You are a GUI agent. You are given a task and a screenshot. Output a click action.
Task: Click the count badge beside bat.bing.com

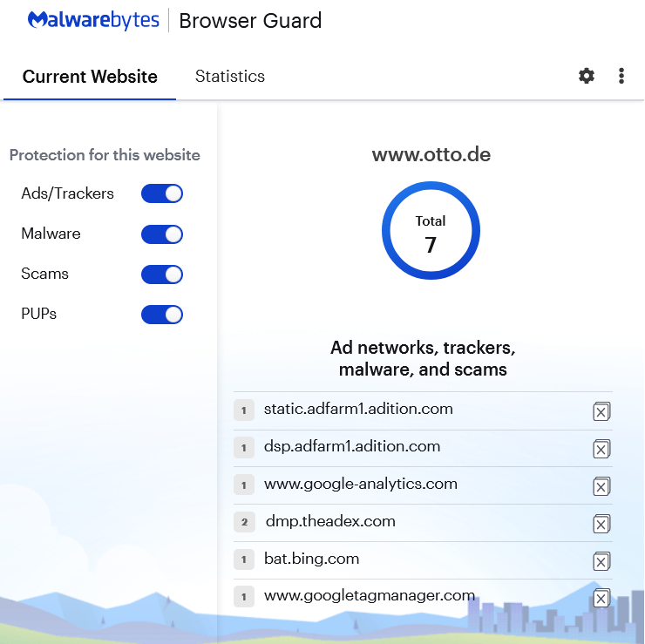click(x=244, y=559)
